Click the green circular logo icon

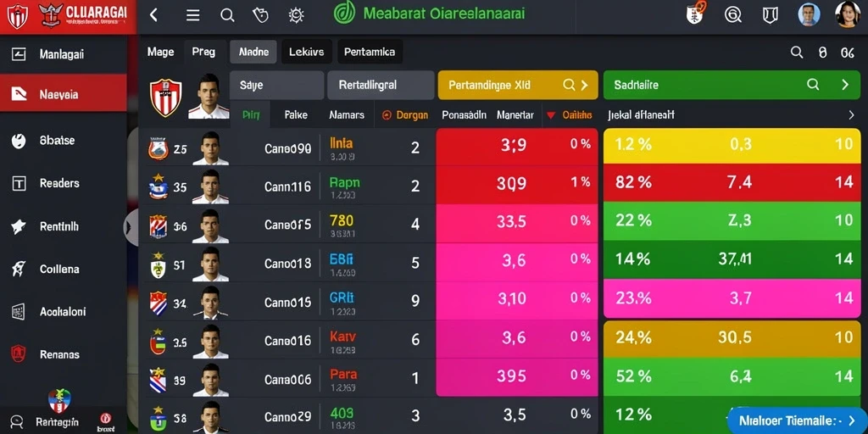coord(344,13)
